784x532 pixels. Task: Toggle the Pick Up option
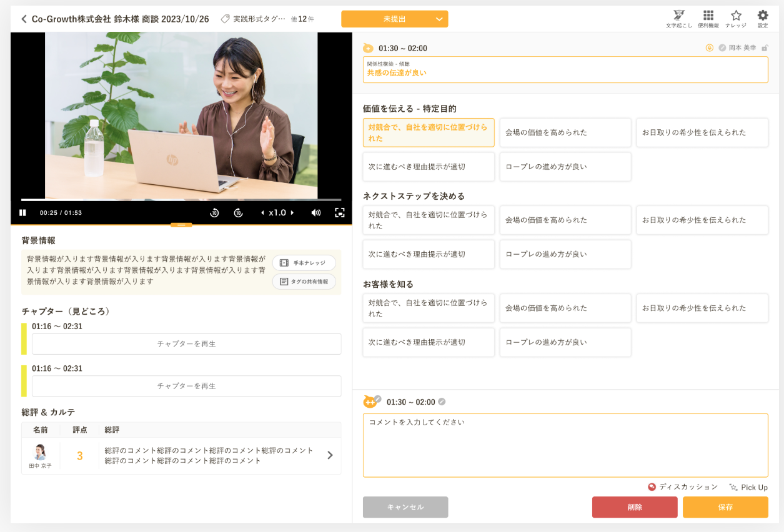click(748, 487)
